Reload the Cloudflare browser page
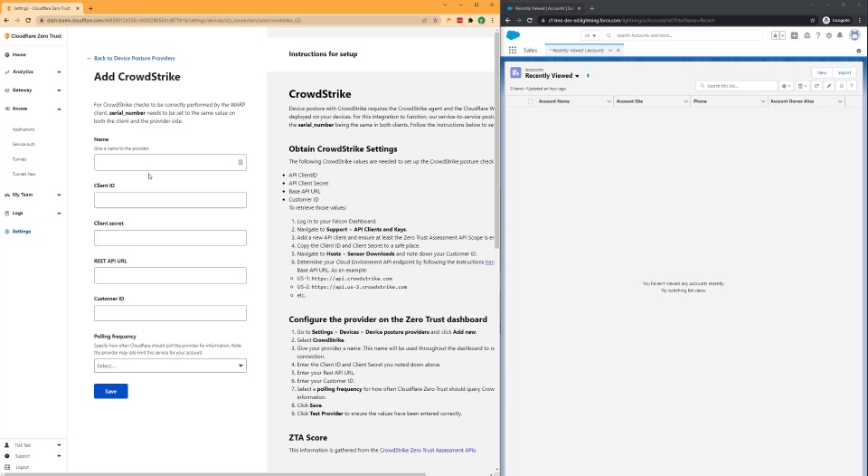The image size is (868, 476). coord(28,21)
